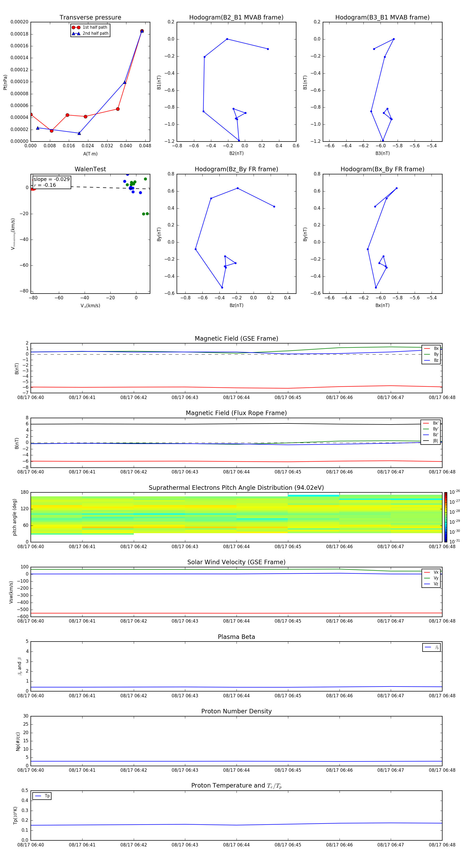Click the 'Hodogram(Bz_By FR frame)' title
The image size is (473, 868).
(x=236, y=169)
